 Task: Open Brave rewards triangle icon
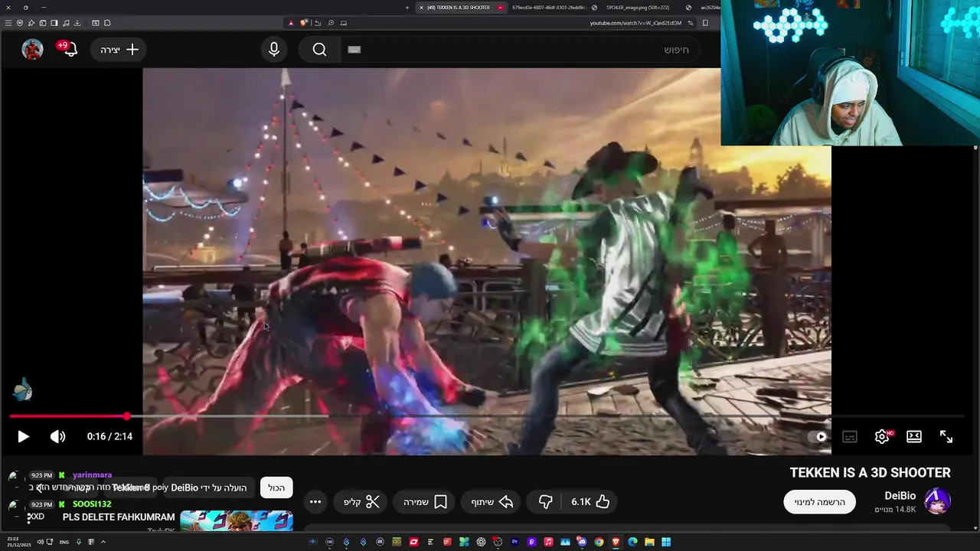pyautogui.click(x=291, y=23)
